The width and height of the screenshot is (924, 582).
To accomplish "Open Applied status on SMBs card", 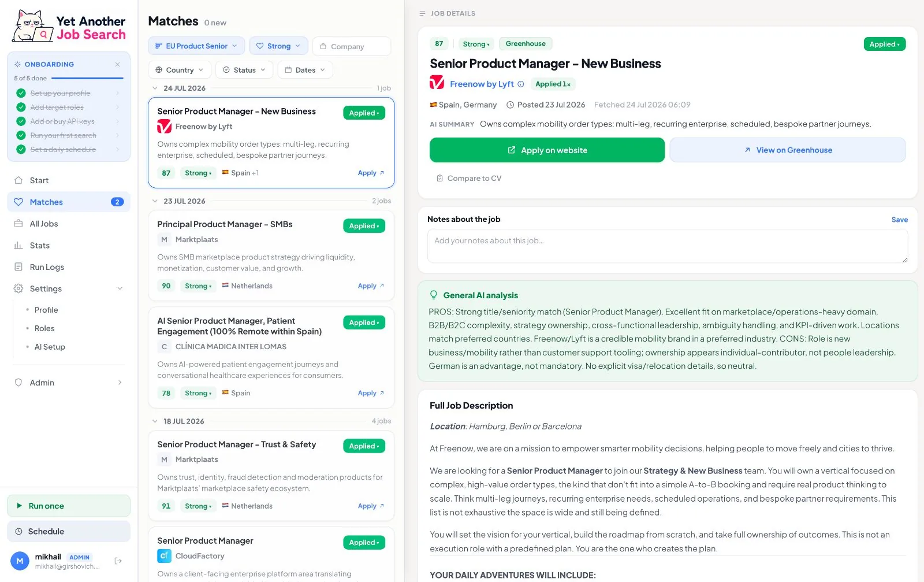I will [x=364, y=226].
